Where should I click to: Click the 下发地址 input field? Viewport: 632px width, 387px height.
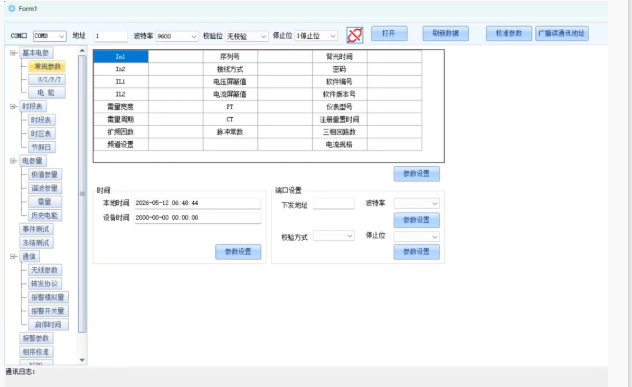(x=334, y=204)
